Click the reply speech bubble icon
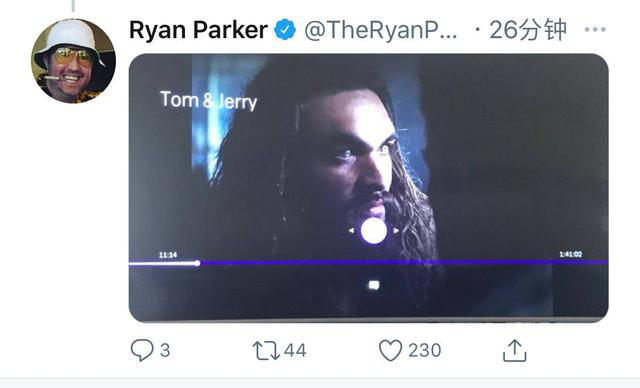640x388 pixels. [x=142, y=350]
